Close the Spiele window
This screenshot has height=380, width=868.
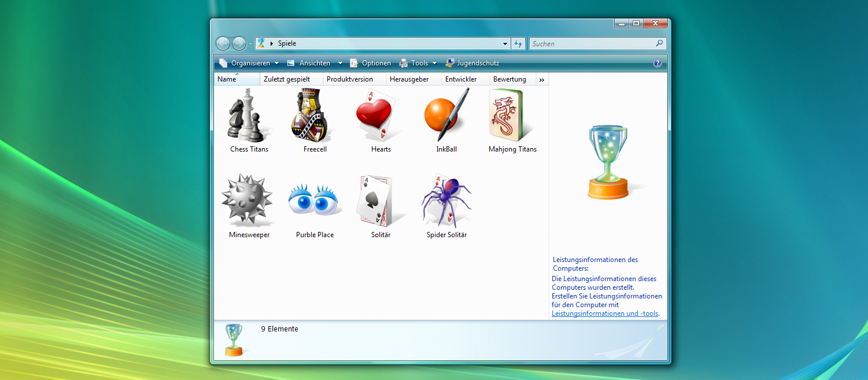tap(656, 23)
